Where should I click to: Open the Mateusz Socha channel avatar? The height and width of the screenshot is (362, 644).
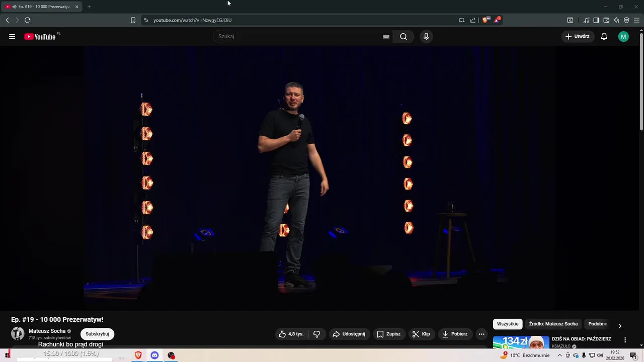(18, 334)
